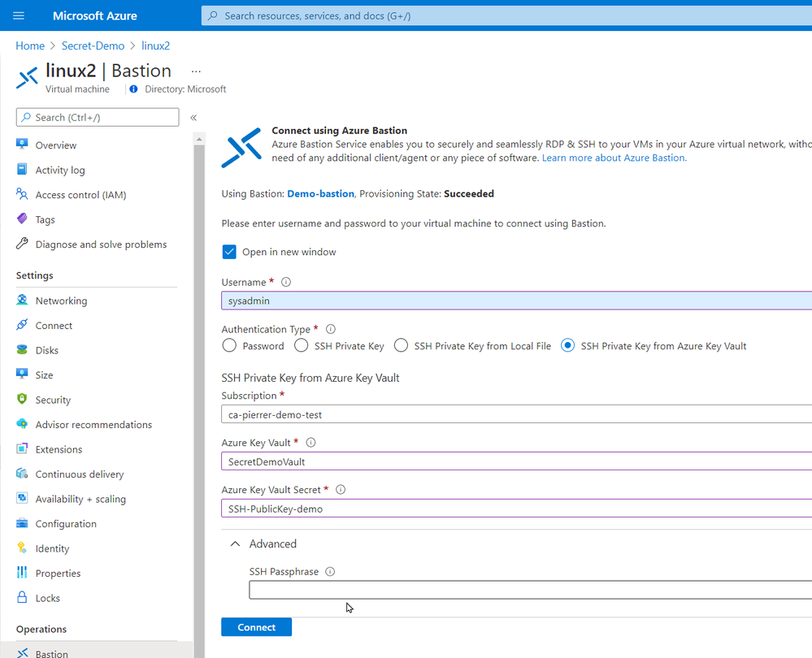The image size is (812, 658).
Task: Click the Locks padlock icon
Action: [x=22, y=597]
